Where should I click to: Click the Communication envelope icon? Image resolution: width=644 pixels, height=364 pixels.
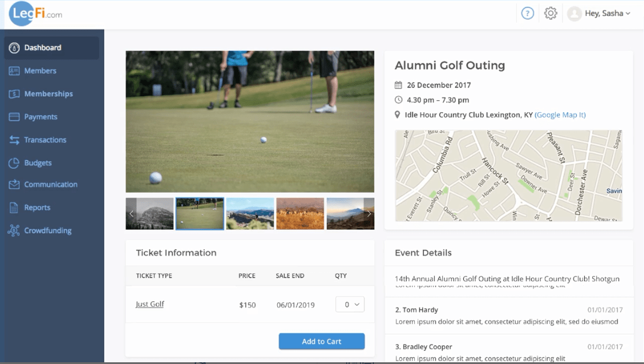[x=14, y=185]
